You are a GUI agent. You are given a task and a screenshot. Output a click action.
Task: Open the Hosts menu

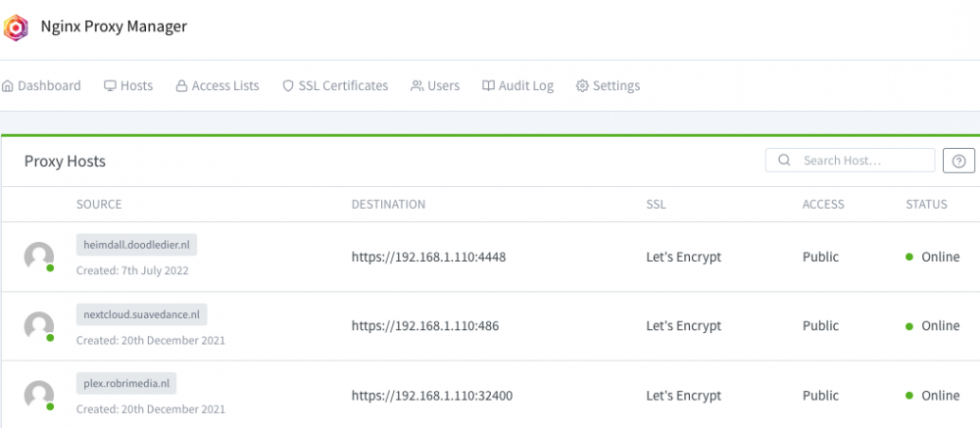[x=128, y=85]
